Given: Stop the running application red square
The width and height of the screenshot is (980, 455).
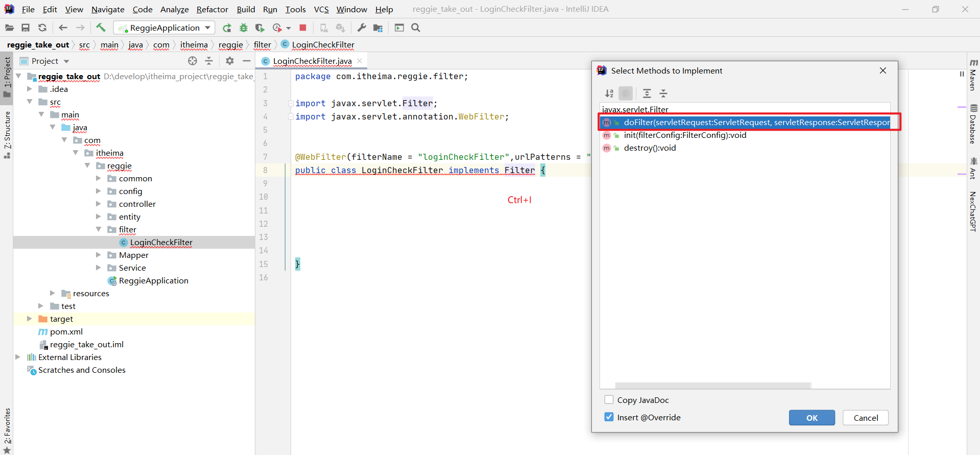Looking at the screenshot, I should (303, 28).
